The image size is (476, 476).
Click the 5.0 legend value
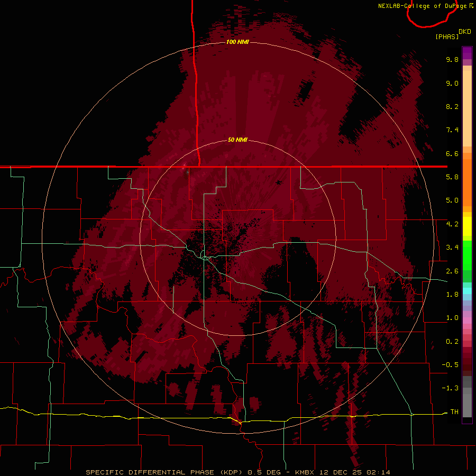click(452, 200)
